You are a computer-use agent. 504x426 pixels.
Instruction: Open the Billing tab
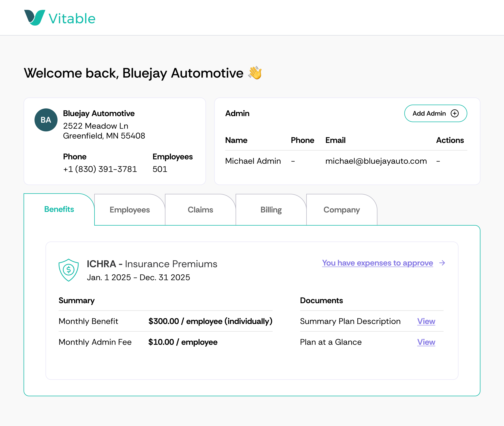[271, 210]
